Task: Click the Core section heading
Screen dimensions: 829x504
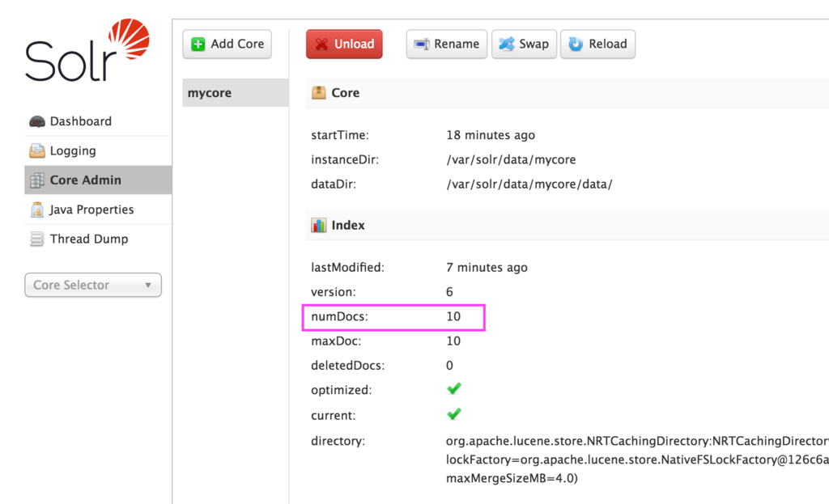Action: 345,93
